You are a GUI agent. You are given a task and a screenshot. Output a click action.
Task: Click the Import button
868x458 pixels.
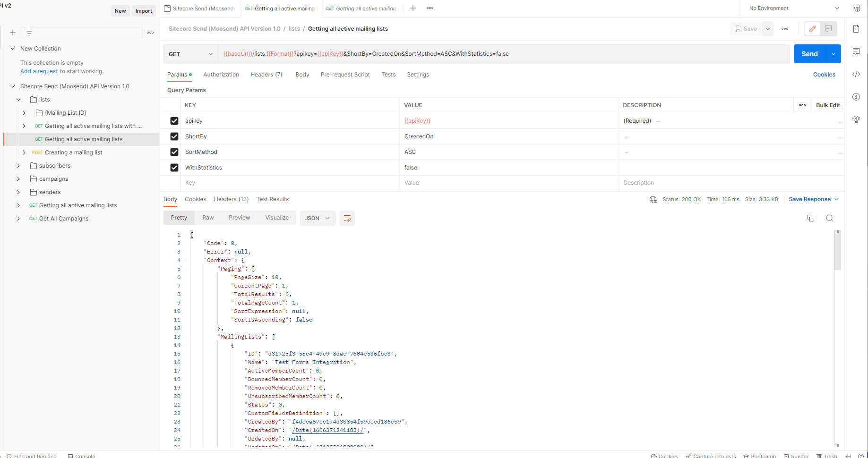[144, 11]
